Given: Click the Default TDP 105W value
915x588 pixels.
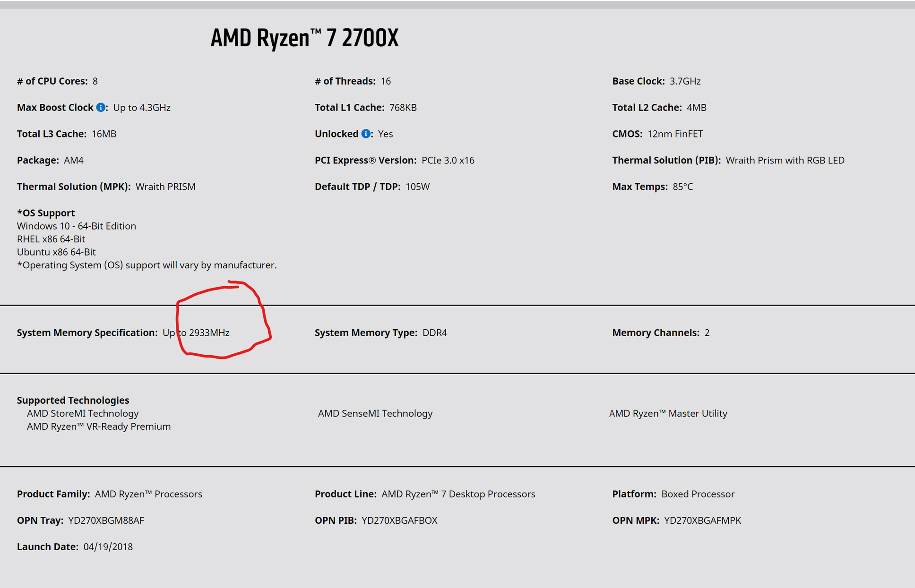Looking at the screenshot, I should 417,187.
